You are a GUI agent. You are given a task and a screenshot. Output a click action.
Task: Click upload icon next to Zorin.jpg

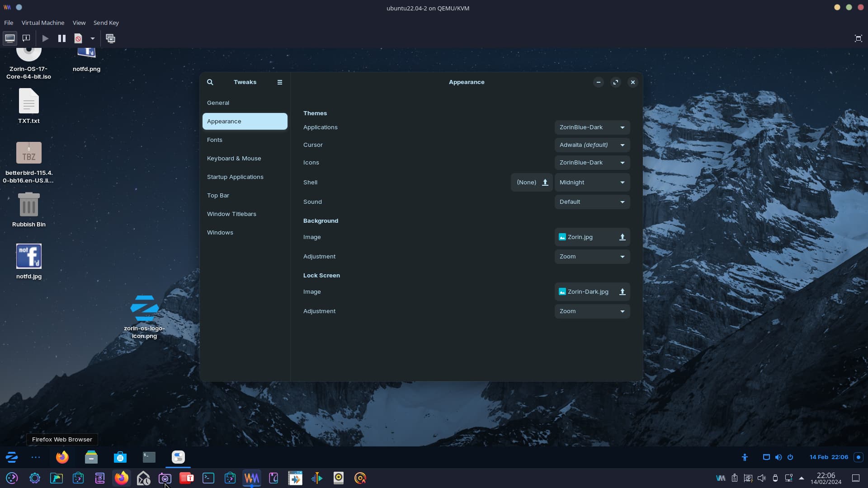(x=622, y=237)
